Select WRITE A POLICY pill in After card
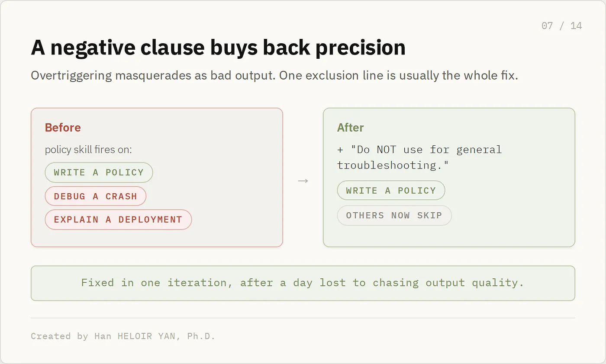The height and width of the screenshot is (364, 606). [391, 191]
